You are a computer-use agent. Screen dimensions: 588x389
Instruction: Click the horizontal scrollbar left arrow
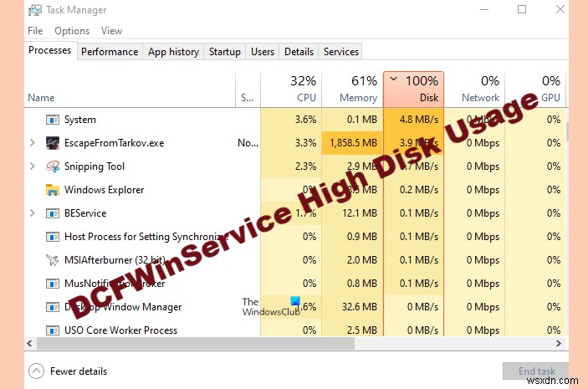point(29,343)
